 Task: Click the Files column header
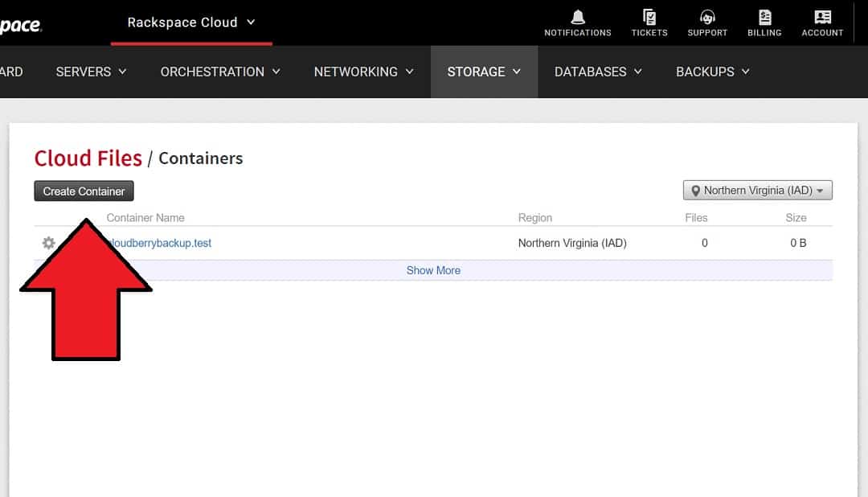click(696, 218)
